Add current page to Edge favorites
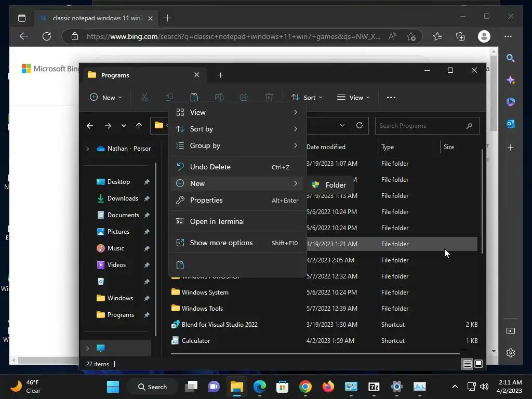This screenshot has height=399, width=532. [x=411, y=36]
